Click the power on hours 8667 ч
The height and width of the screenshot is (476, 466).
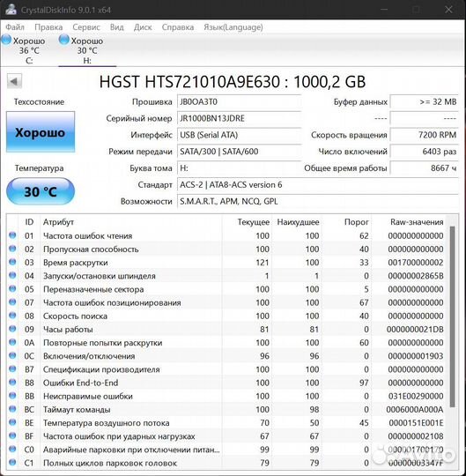point(424,167)
